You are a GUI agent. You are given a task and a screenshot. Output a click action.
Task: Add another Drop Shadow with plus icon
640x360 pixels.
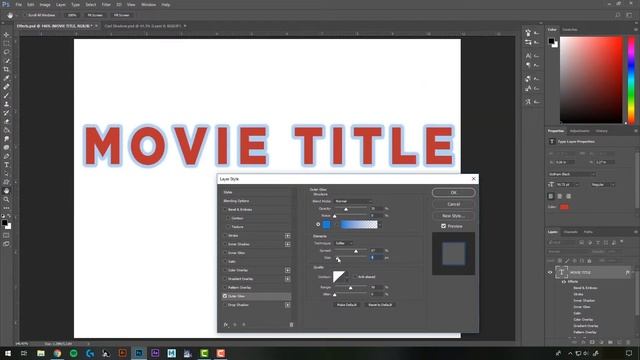point(287,305)
